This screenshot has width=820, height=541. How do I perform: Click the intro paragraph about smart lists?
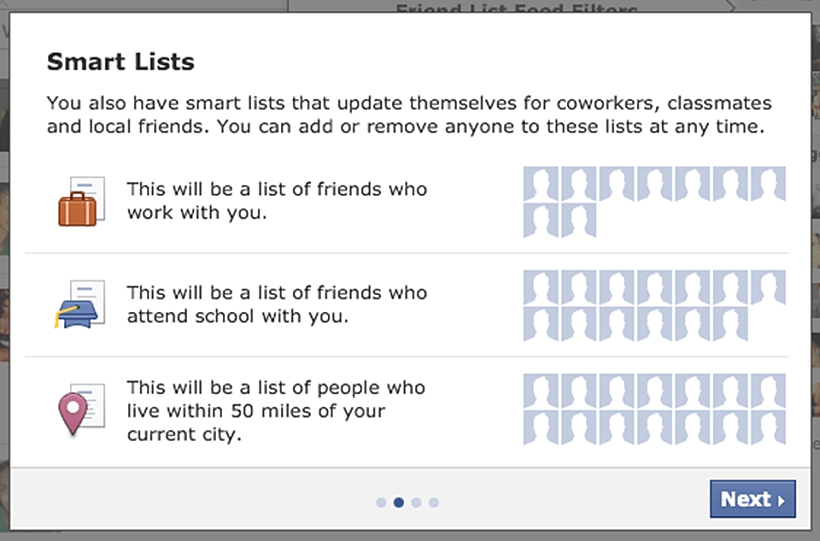point(409,115)
